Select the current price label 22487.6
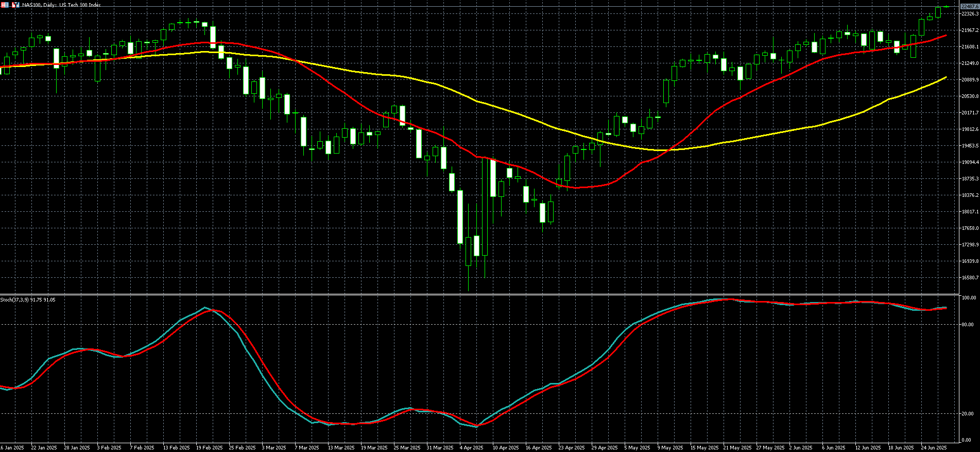This screenshot has width=980, height=452. click(969, 6)
